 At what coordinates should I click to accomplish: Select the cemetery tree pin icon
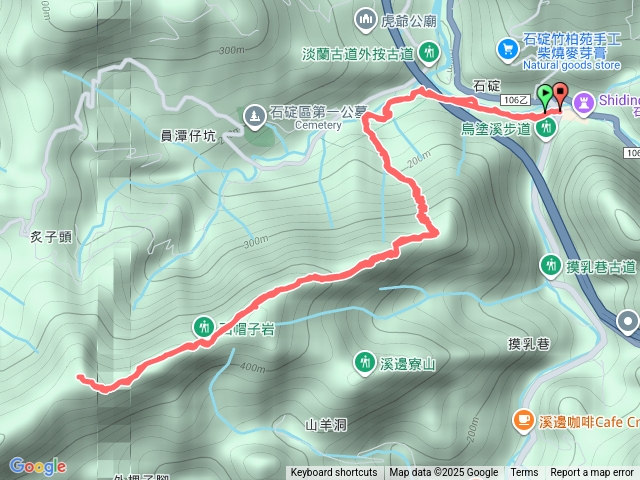(x=255, y=118)
